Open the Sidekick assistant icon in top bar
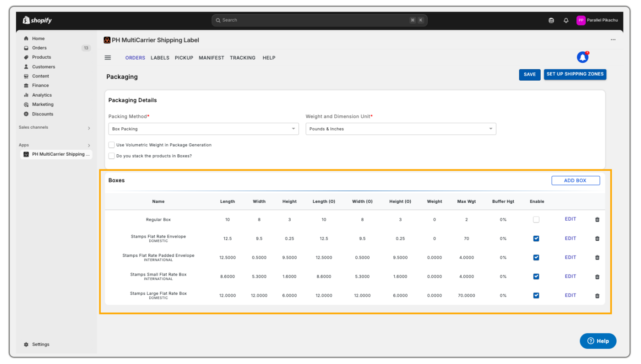The height and width of the screenshot is (364, 641). (x=551, y=20)
